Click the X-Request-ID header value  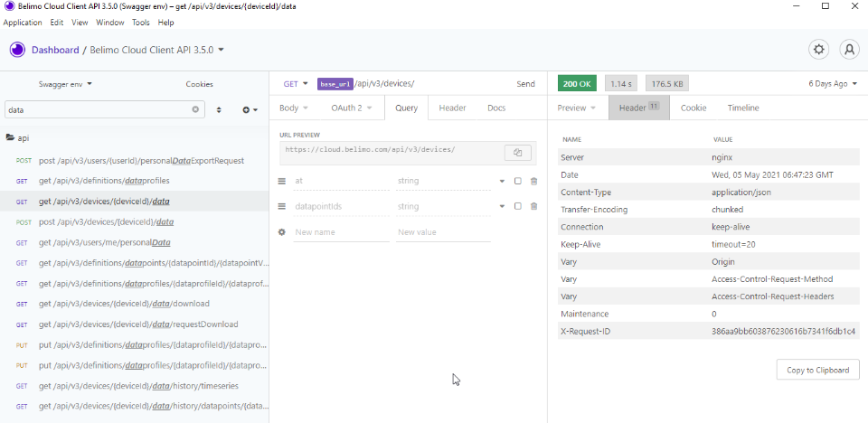point(783,331)
